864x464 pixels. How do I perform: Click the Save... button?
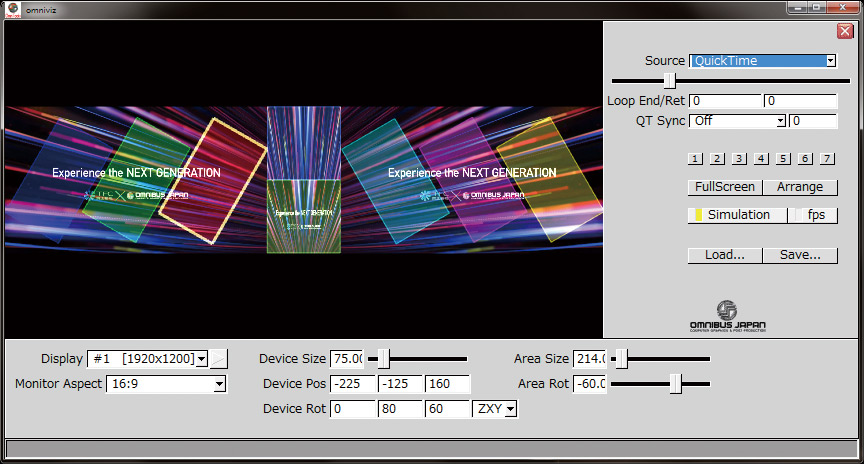tap(800, 255)
